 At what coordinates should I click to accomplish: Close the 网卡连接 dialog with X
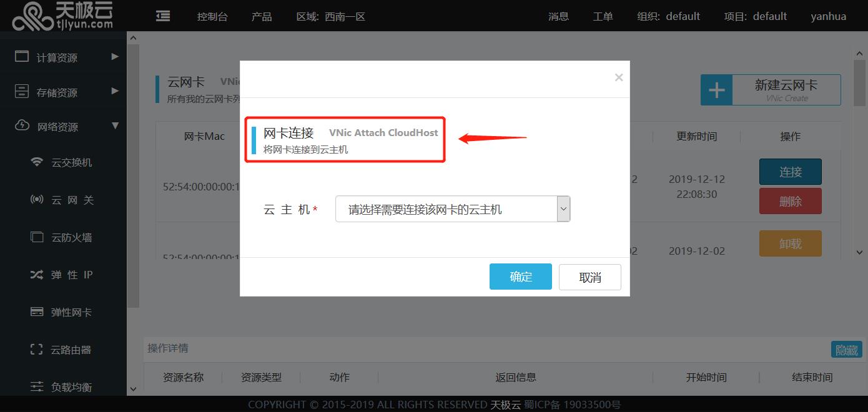[x=619, y=77]
